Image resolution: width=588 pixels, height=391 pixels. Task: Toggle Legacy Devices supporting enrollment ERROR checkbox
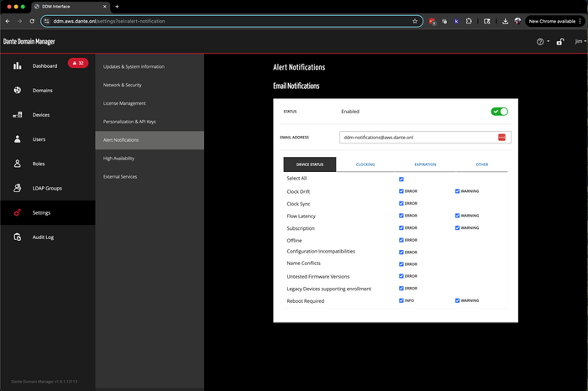402,288
